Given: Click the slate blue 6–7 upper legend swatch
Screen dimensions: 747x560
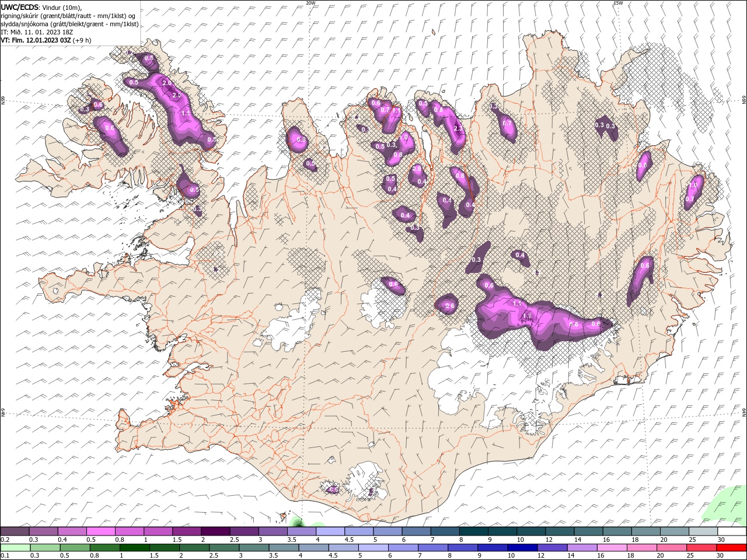Looking at the screenshot, I should (x=416, y=531).
